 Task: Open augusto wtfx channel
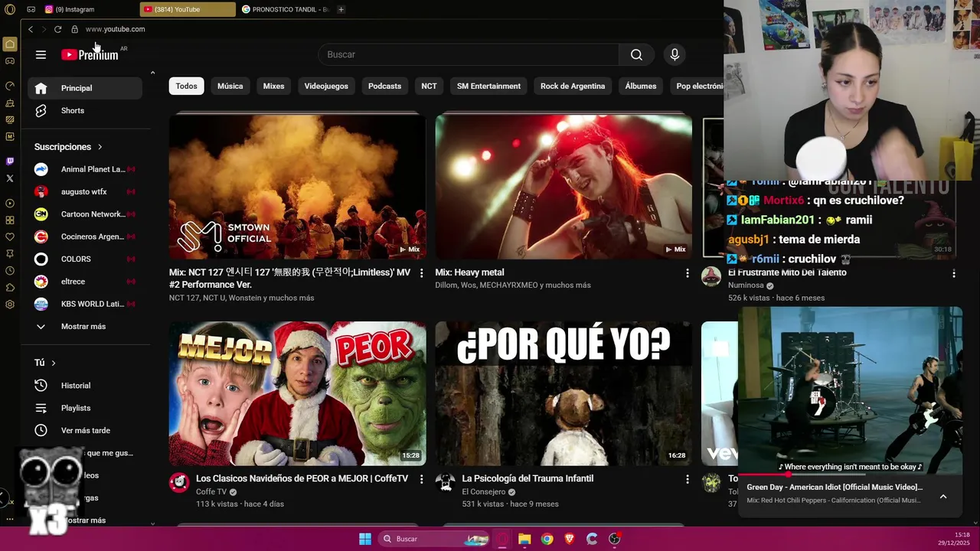85,192
